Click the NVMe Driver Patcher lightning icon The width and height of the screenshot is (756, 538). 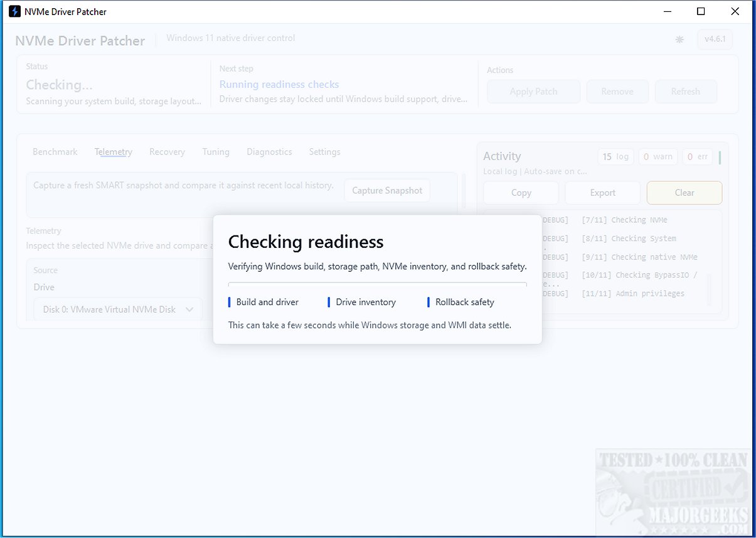(14, 11)
